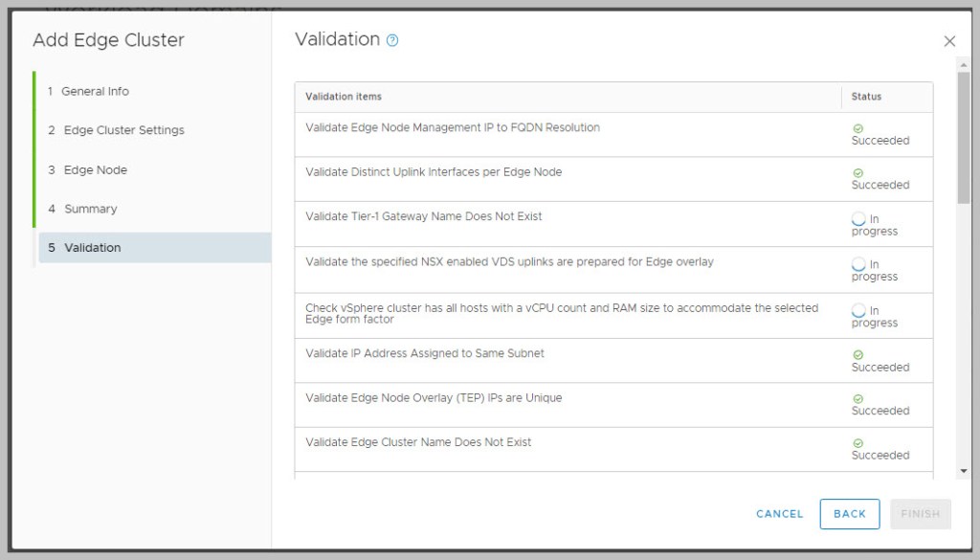Open the Edge Cluster Settings step
The height and width of the screenshot is (560, 980).
point(123,130)
